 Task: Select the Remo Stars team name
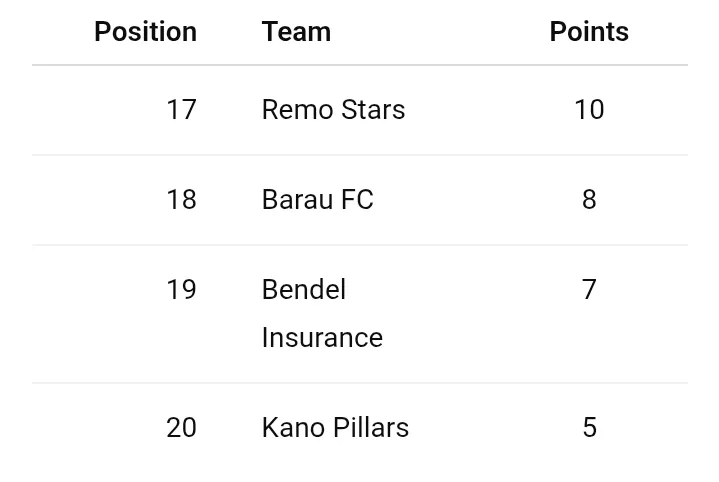(333, 110)
